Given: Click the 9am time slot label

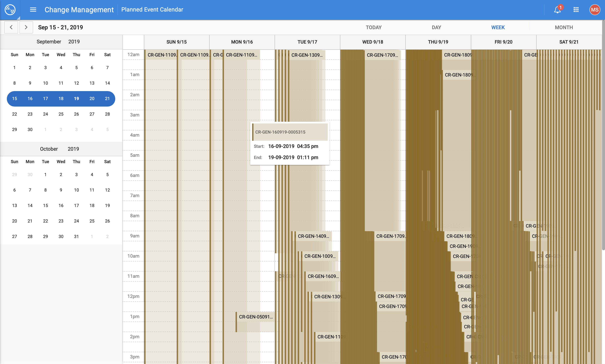Looking at the screenshot, I should pyautogui.click(x=135, y=236).
